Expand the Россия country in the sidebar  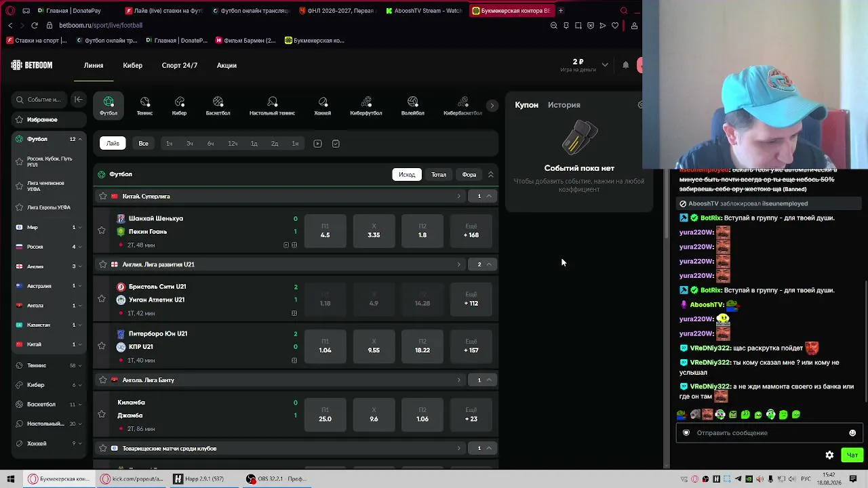[x=80, y=247]
